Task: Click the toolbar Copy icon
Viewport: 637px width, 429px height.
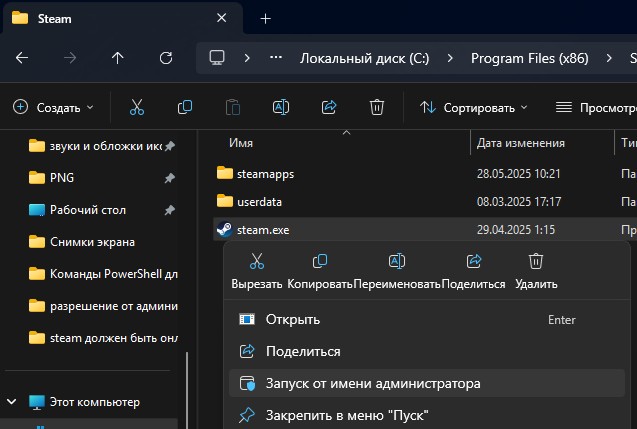Action: 185,108
